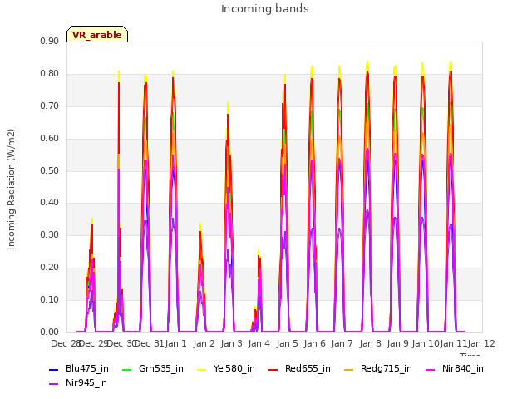Click the Jan 8 x-axis date label
532x399 pixels.
point(370,343)
